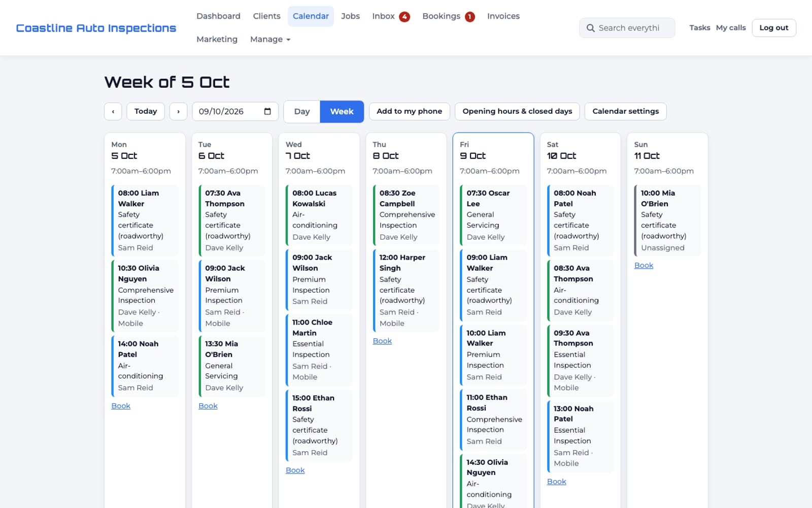This screenshot has width=812, height=508.
Task: Open My calls link
Action: tap(731, 28)
